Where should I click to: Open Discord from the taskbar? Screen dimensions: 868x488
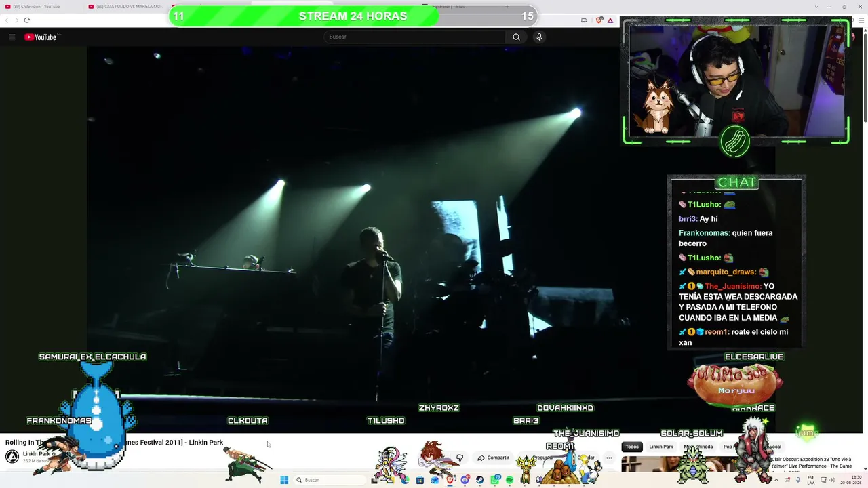click(x=465, y=480)
